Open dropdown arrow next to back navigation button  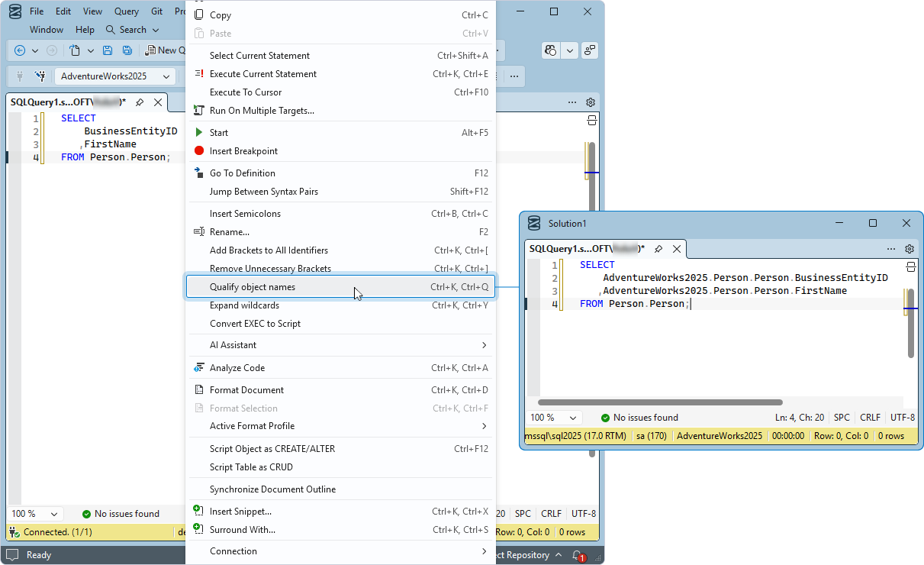[35, 50]
